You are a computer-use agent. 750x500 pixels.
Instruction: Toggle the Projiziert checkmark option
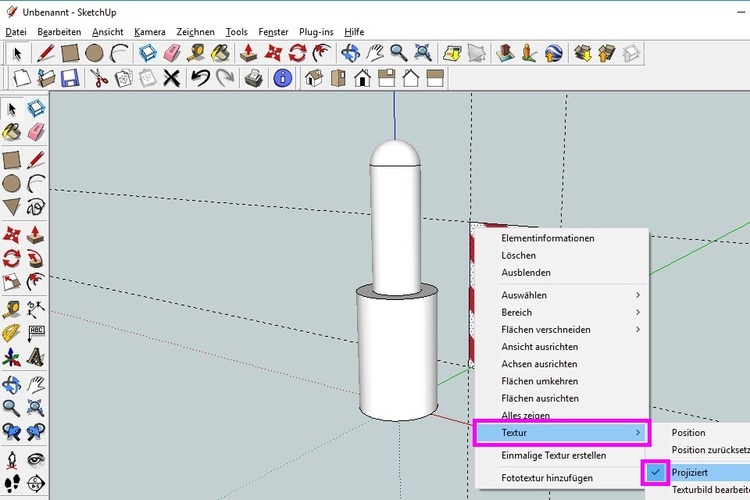pyautogui.click(x=655, y=472)
